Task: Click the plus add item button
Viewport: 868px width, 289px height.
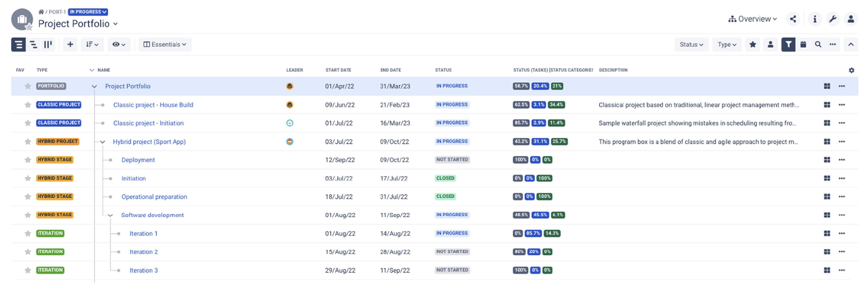Action: [x=70, y=45]
